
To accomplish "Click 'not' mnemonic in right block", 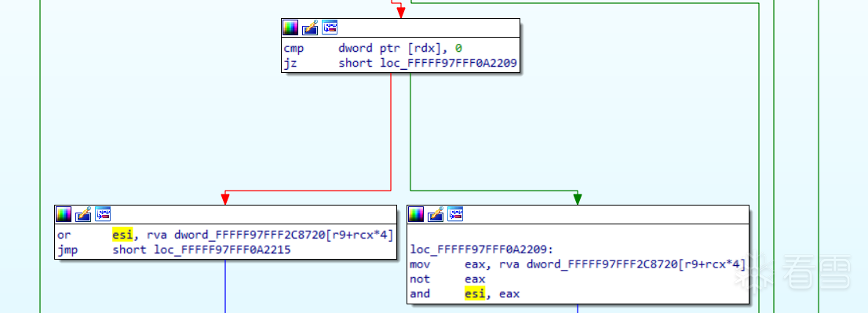I will click(420, 279).
